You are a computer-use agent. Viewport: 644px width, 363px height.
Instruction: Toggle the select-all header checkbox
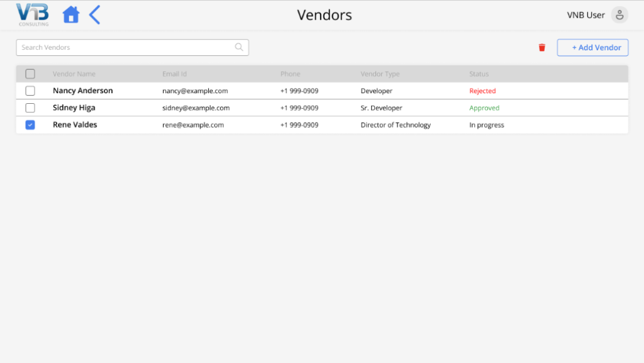30,74
